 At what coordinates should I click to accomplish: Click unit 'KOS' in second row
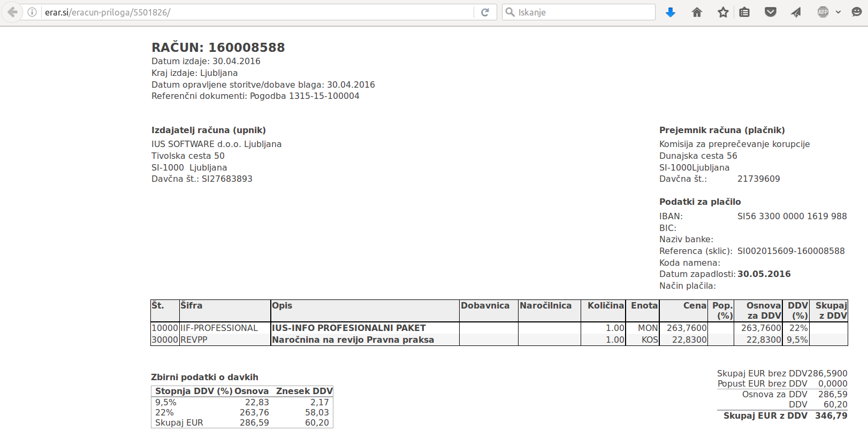coord(650,340)
